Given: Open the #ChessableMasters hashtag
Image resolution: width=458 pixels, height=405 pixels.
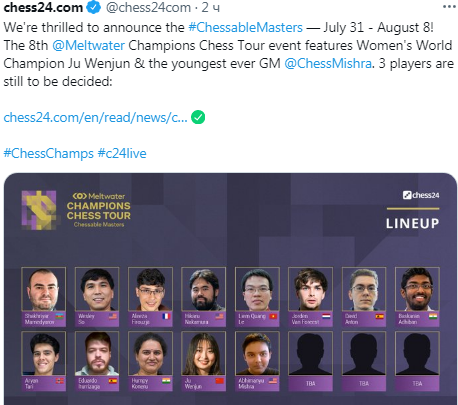Looking at the screenshot, I should pyautogui.click(x=245, y=27).
